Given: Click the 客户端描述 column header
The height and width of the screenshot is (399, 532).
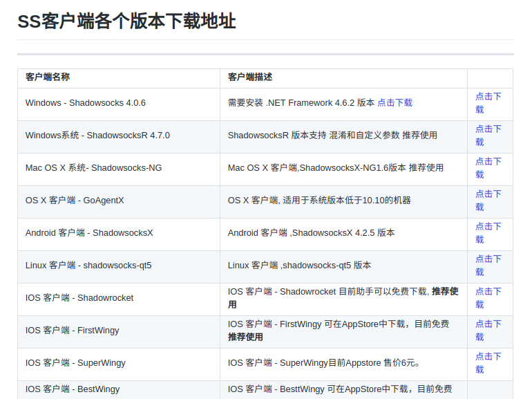Looking at the screenshot, I should (x=250, y=77).
